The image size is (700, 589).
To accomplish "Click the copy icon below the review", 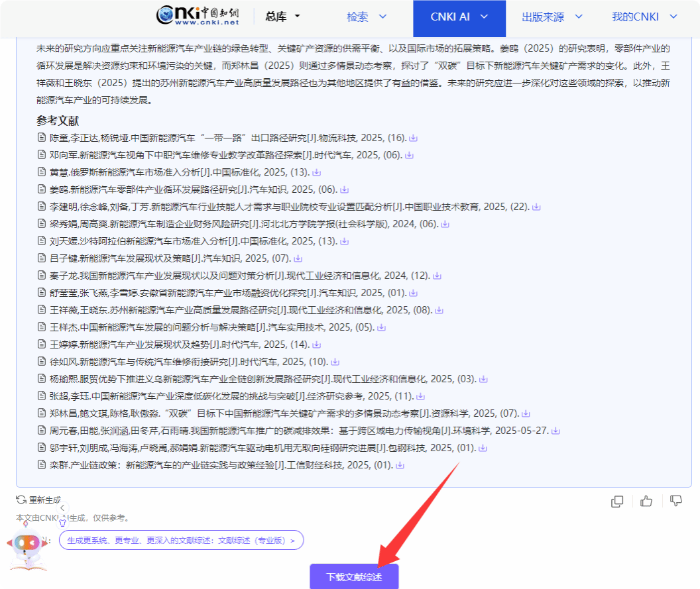I will click(617, 501).
